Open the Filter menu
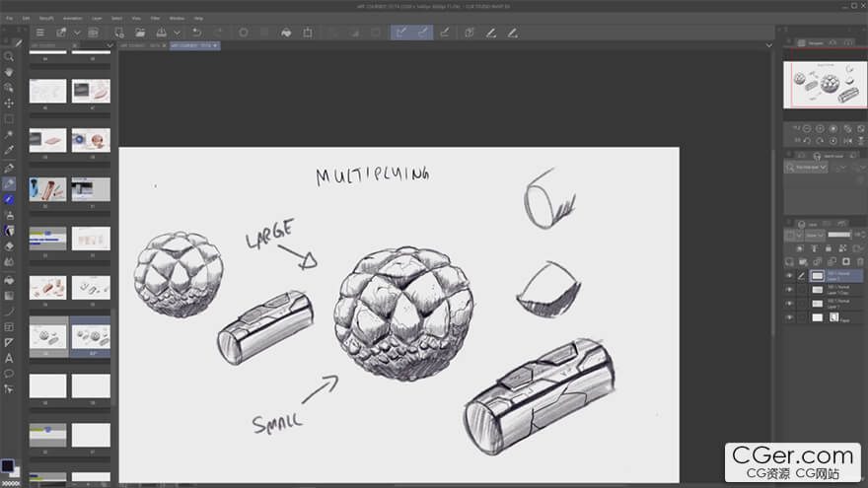This screenshot has width=868, height=488. tap(156, 19)
